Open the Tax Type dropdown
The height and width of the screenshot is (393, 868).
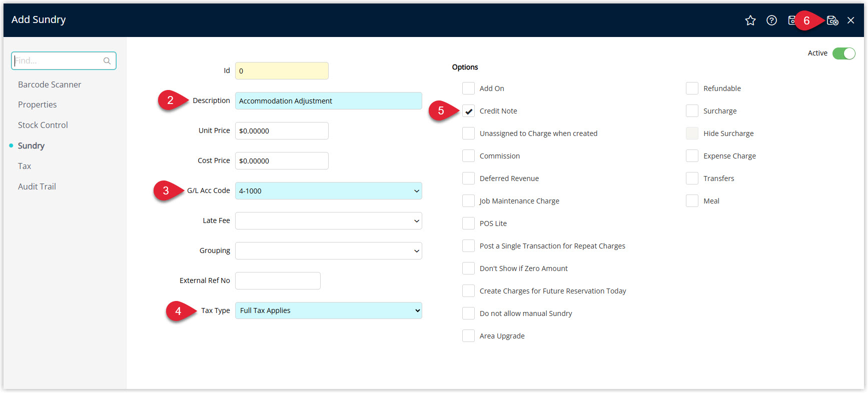(328, 310)
